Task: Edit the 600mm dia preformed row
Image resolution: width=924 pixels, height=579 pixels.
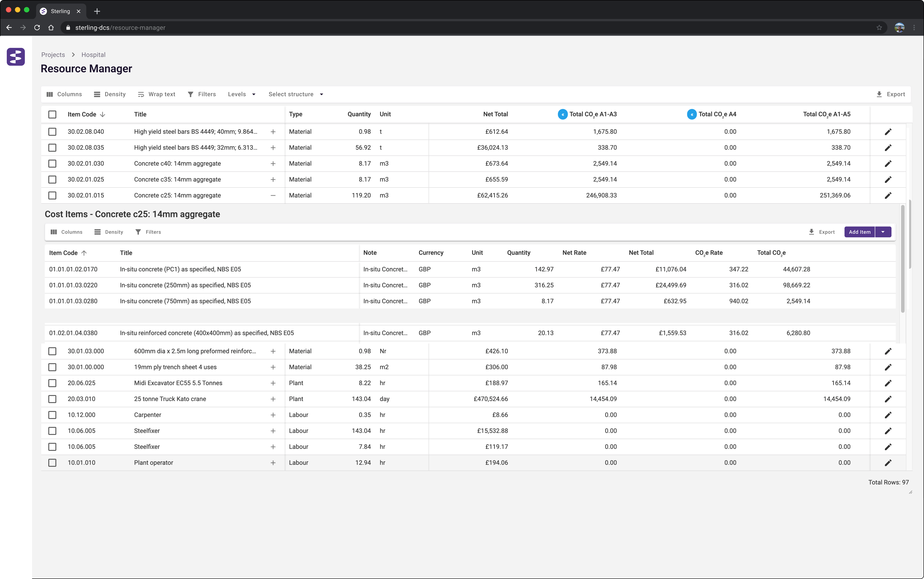Action: pyautogui.click(x=888, y=351)
